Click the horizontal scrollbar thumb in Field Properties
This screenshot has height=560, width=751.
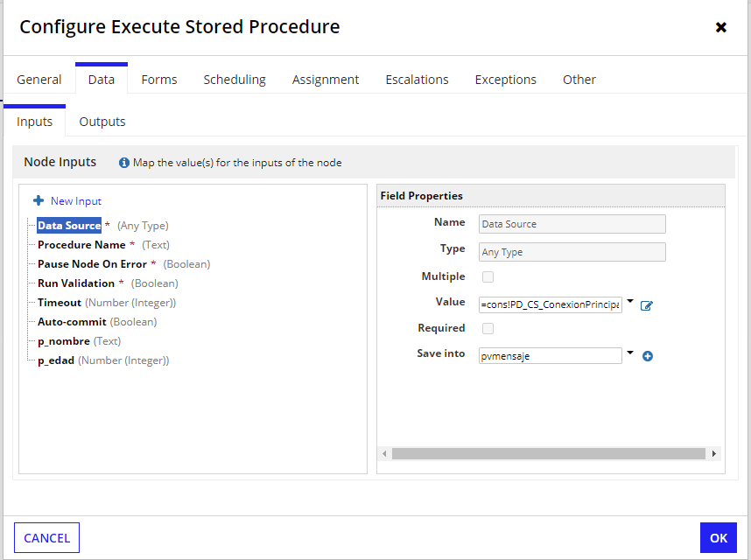click(549, 453)
